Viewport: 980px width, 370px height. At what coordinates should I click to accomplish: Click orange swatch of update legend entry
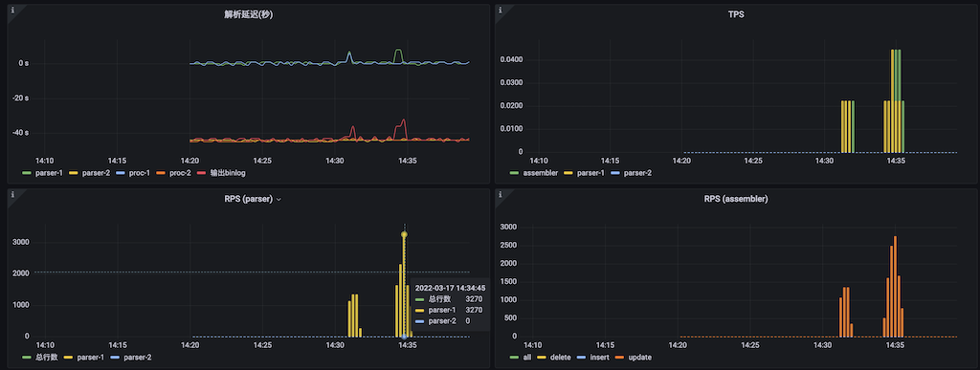[x=619, y=358]
